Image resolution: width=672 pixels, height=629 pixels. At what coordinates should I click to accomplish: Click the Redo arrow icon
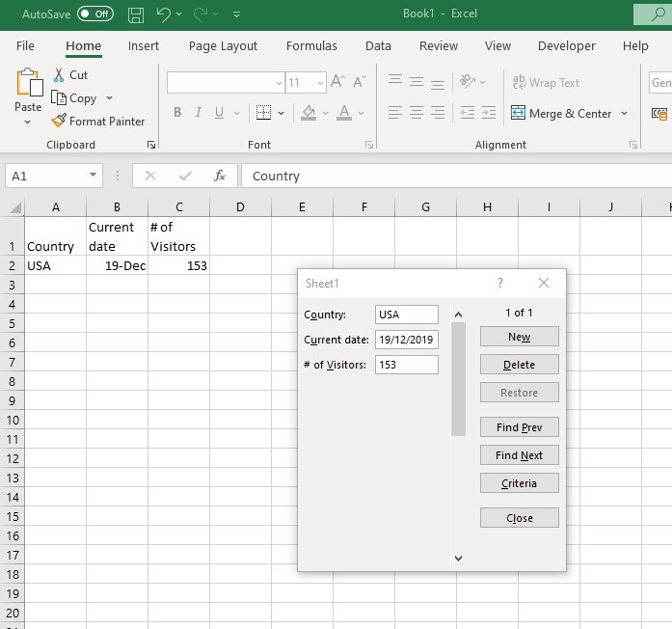(201, 14)
